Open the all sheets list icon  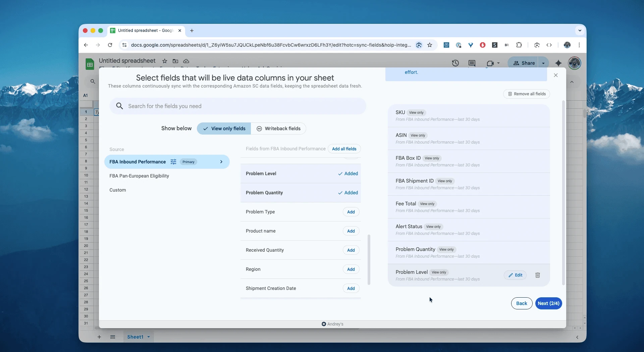tap(113, 337)
